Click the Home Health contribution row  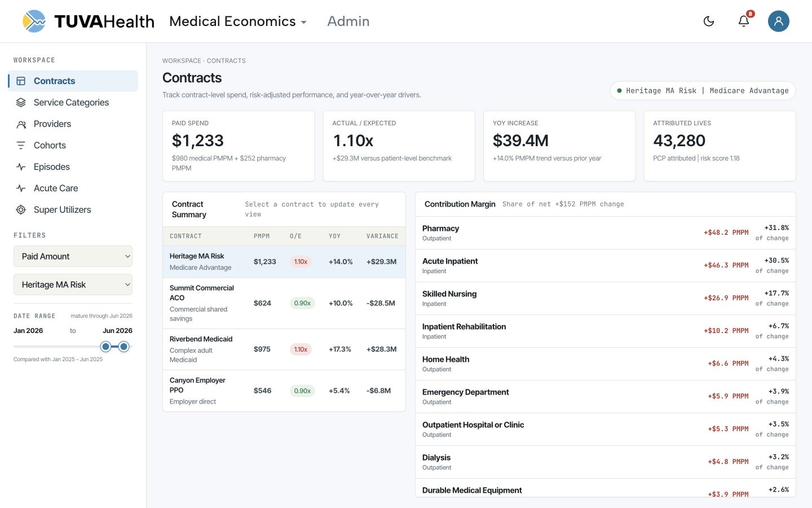pos(606,364)
